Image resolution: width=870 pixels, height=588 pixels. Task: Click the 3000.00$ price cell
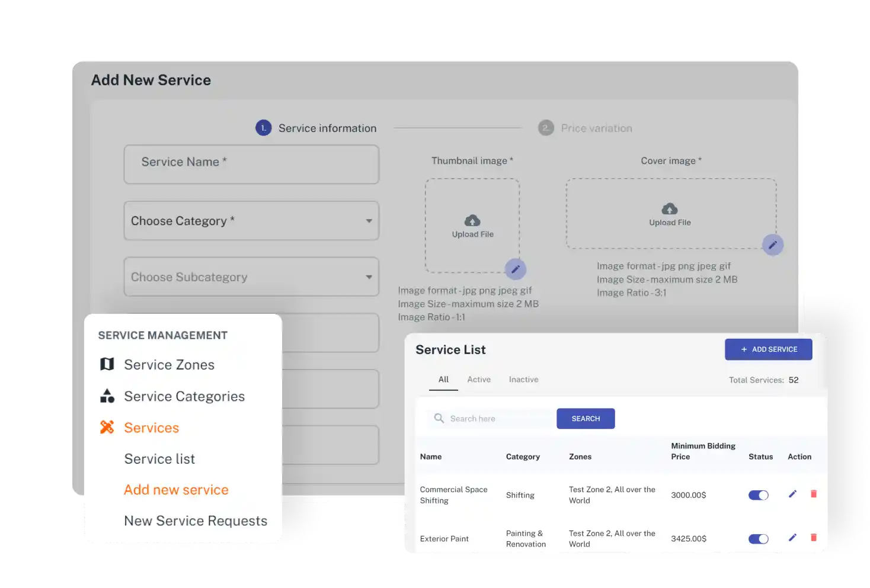pyautogui.click(x=689, y=495)
